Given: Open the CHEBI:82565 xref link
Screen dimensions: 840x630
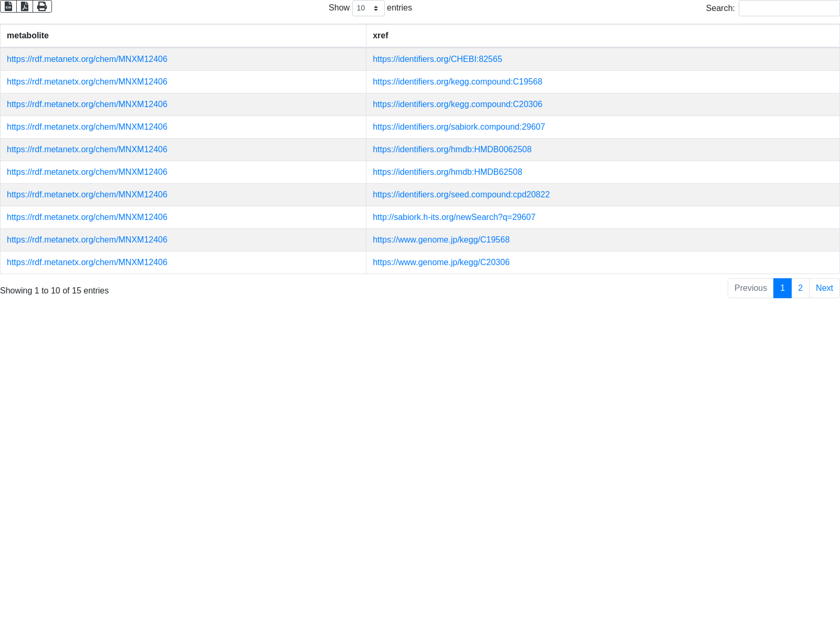Looking at the screenshot, I should click(437, 59).
